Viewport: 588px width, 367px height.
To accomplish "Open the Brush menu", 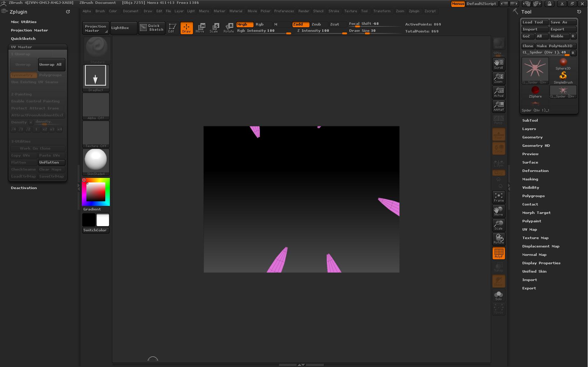I will (x=100, y=11).
